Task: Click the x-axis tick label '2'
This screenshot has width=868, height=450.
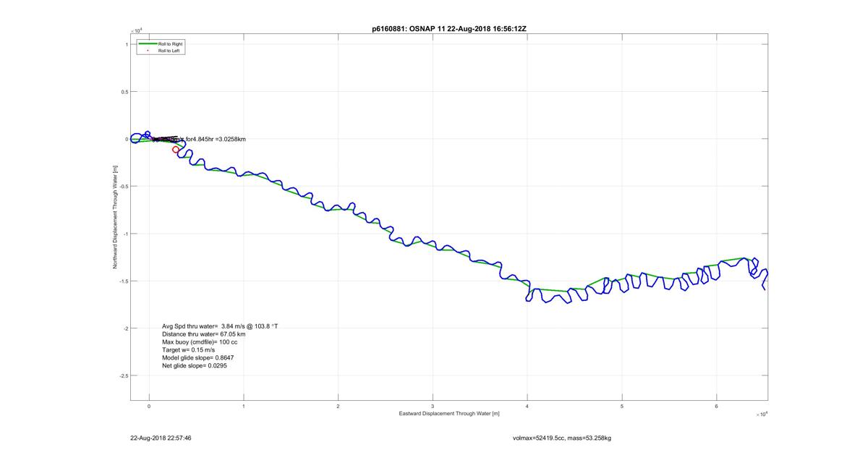Action: (x=338, y=406)
